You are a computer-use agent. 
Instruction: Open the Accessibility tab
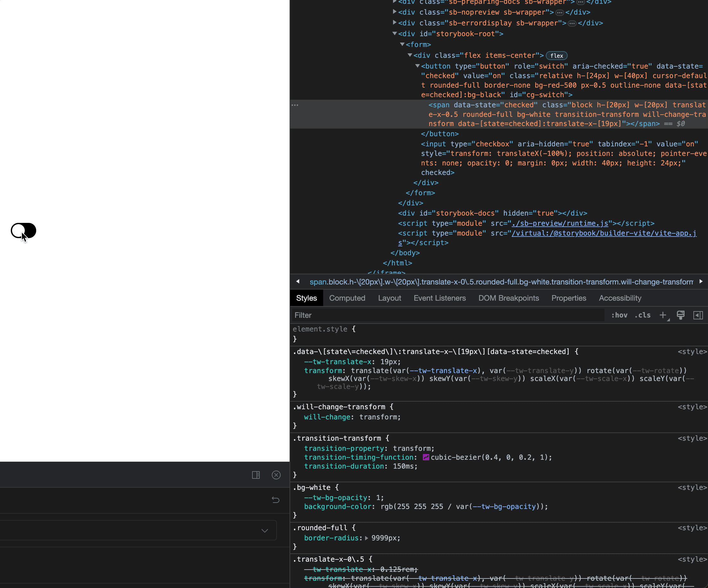(x=620, y=298)
